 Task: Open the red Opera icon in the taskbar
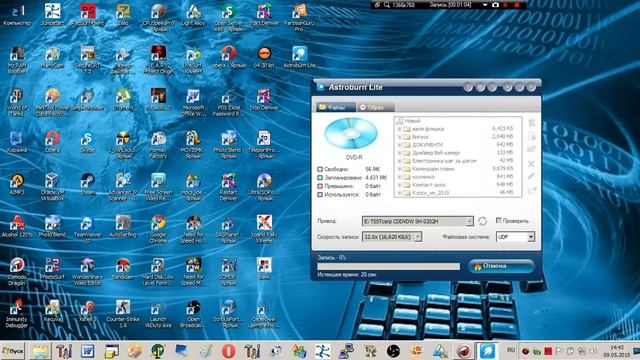(x=229, y=351)
